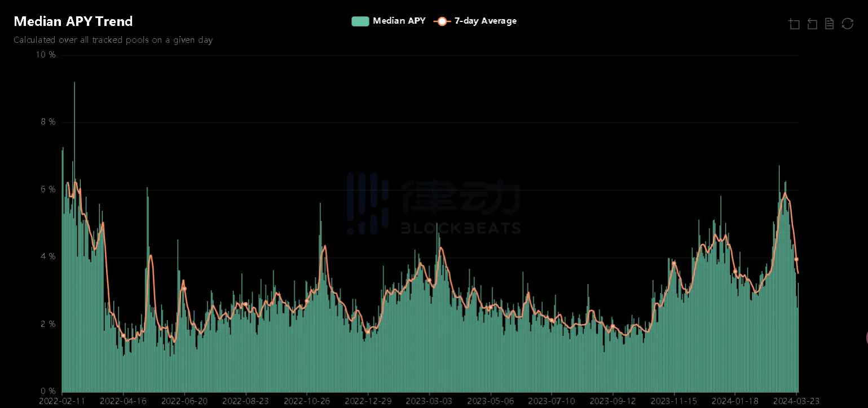Select the green Median APY legend swatch
The image size is (868, 408).
[x=360, y=20]
